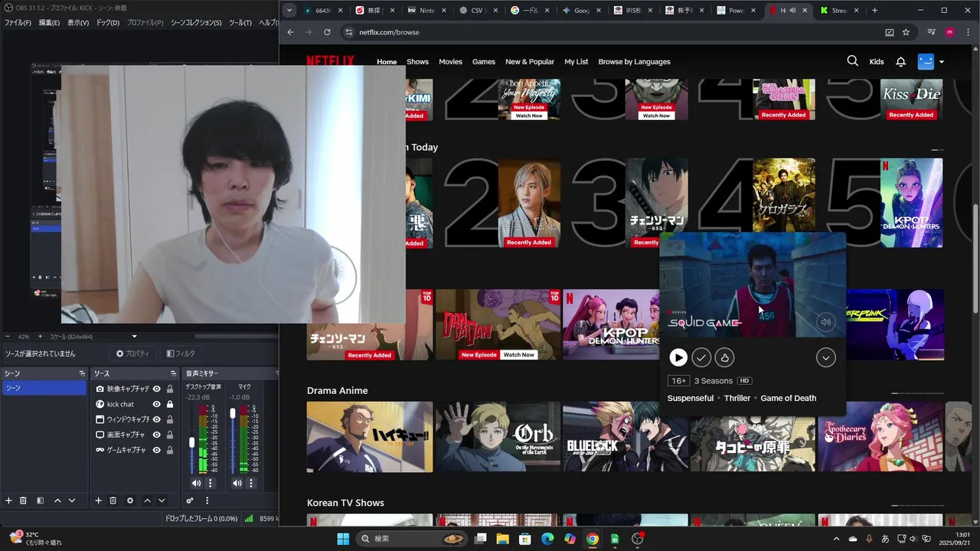Lock the 映像キャプチャデバイス source
The width and height of the screenshot is (980, 551).
tap(169, 389)
